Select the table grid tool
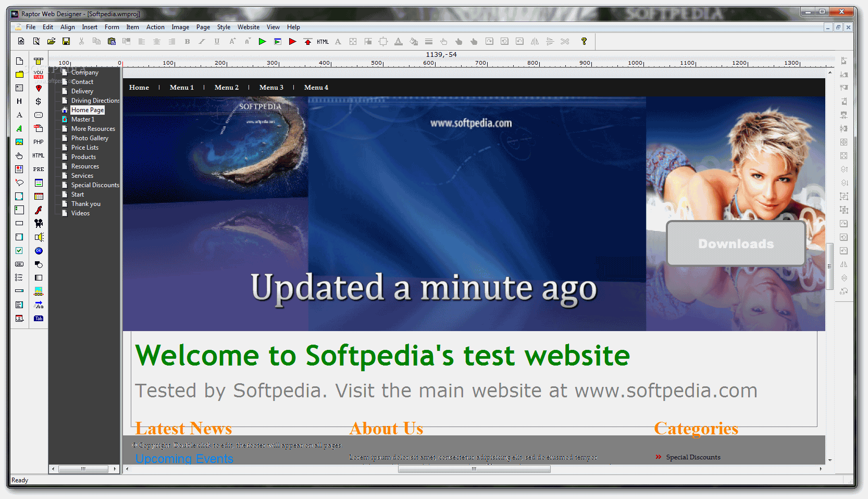This screenshot has height=499, width=868. pos(39,196)
